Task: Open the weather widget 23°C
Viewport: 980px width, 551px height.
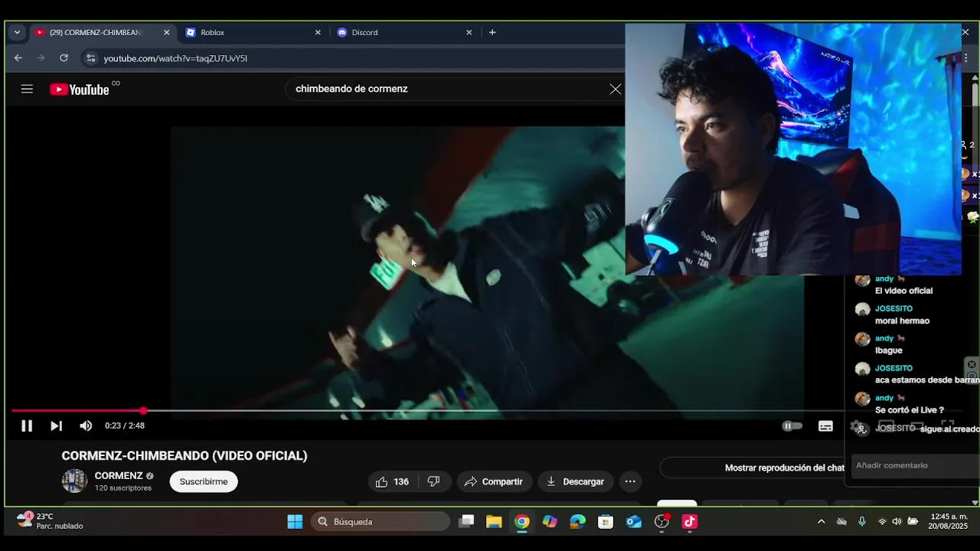Action: (x=50, y=521)
